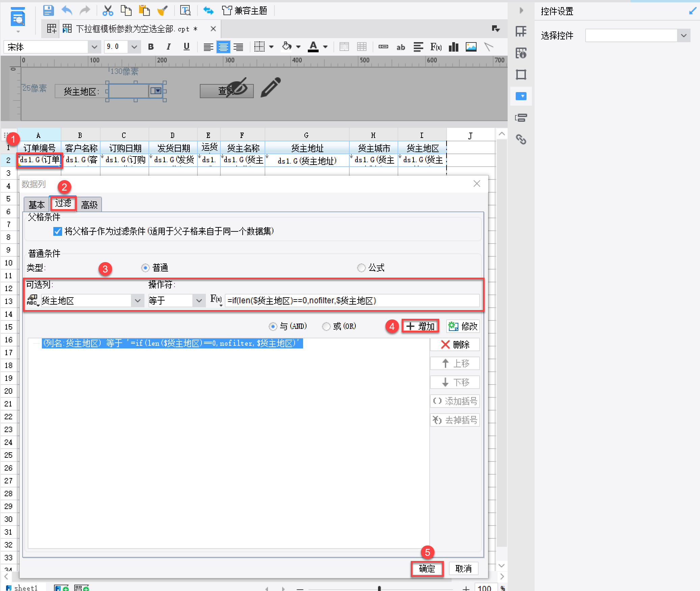This screenshot has height=591, width=700.
Task: Click the Save icon in top toolbar
Action: pyautogui.click(x=48, y=10)
